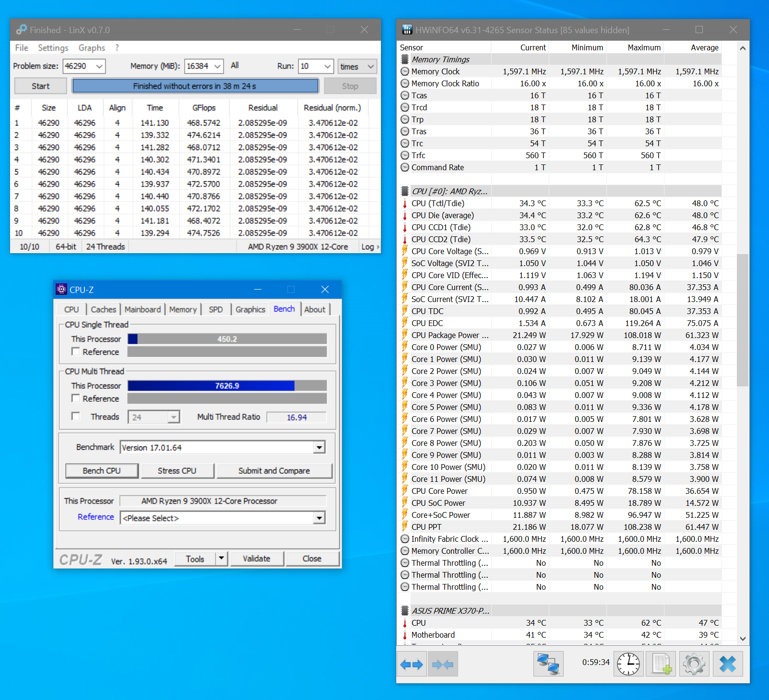Click the LinX gear icon in title bar
769x700 pixels.
point(21,30)
